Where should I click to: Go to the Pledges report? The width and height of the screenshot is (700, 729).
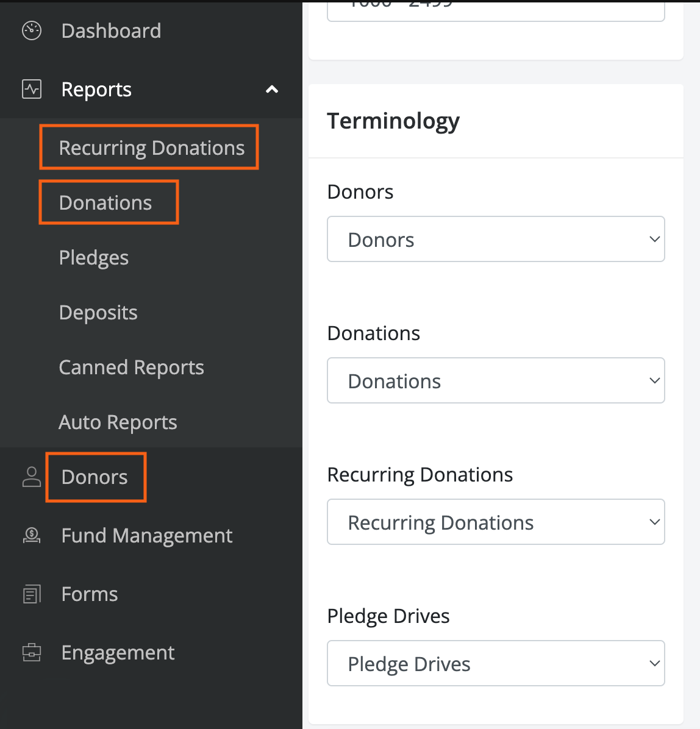(94, 258)
